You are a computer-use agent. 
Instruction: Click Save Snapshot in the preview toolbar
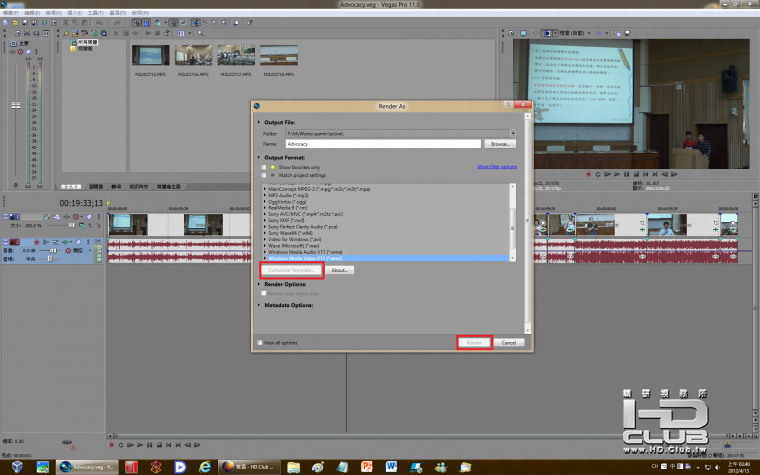tap(627, 33)
